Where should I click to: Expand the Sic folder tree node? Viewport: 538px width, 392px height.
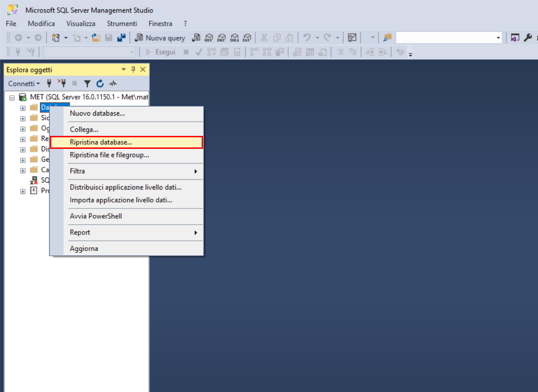tap(23, 119)
